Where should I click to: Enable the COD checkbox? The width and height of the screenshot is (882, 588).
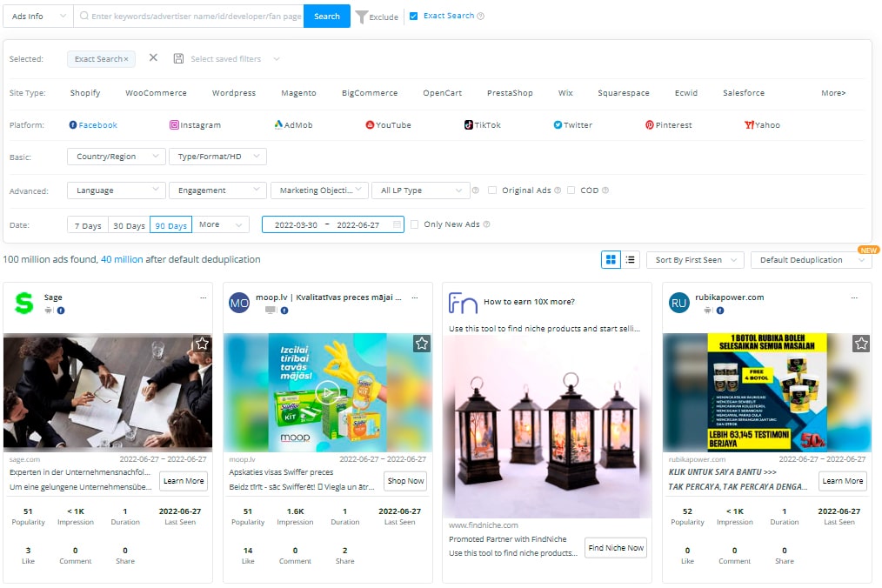point(571,190)
